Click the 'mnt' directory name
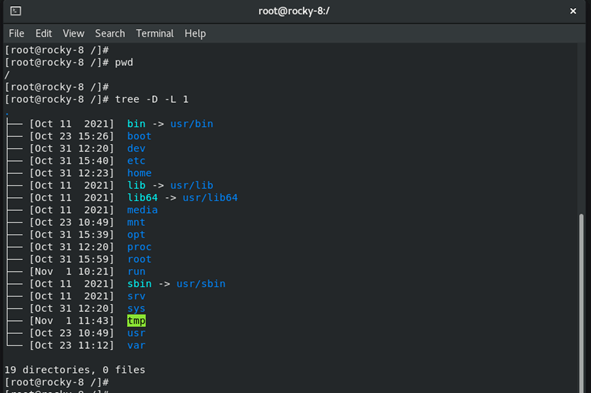The image size is (591, 393). click(136, 222)
